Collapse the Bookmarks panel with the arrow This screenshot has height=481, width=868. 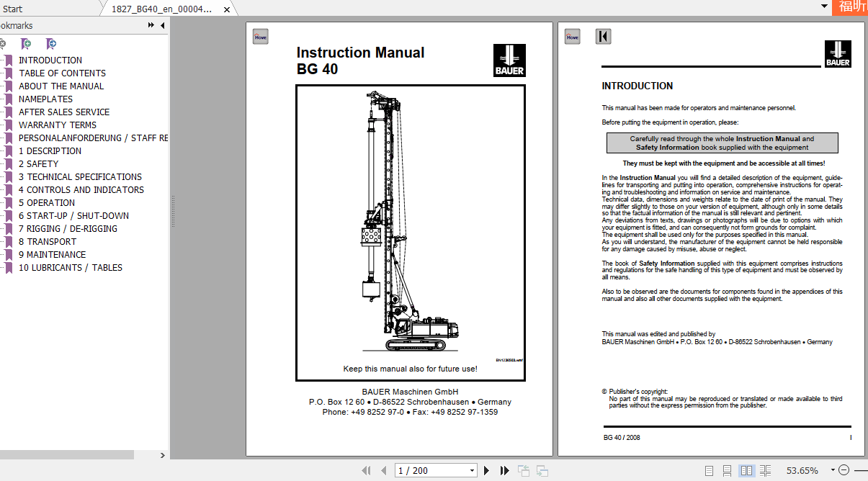[161, 25]
